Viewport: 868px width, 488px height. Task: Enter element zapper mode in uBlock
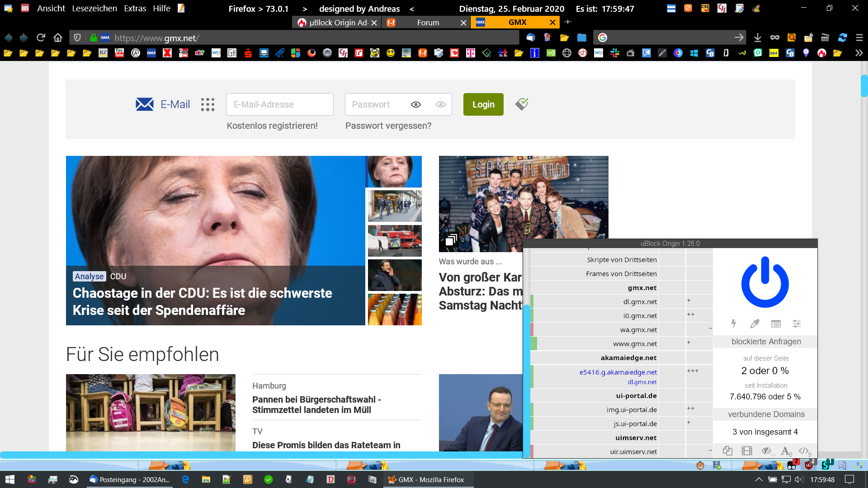pos(734,324)
